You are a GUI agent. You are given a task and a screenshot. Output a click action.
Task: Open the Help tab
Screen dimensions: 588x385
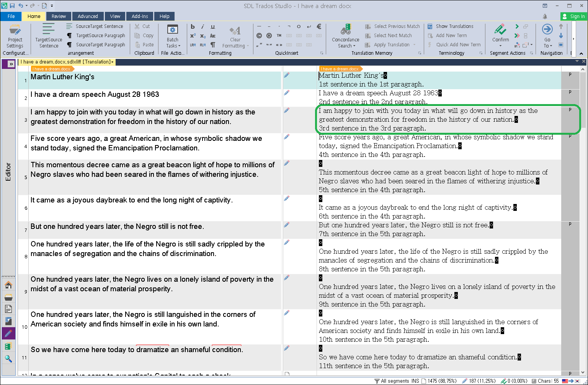pos(164,16)
